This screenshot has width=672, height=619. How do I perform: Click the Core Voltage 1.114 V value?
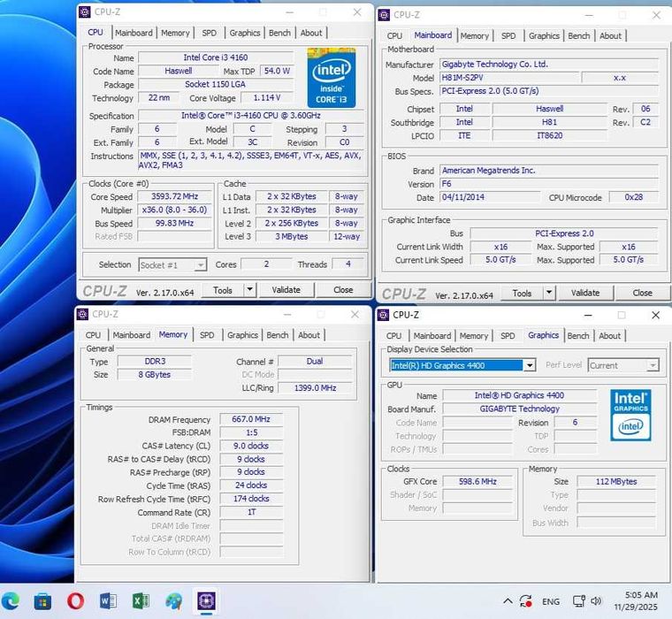(x=267, y=98)
